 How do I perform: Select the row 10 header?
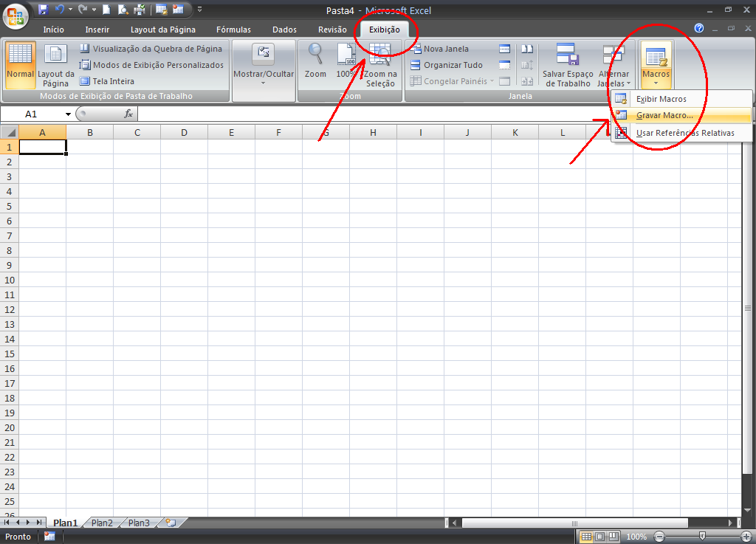pyautogui.click(x=10, y=280)
